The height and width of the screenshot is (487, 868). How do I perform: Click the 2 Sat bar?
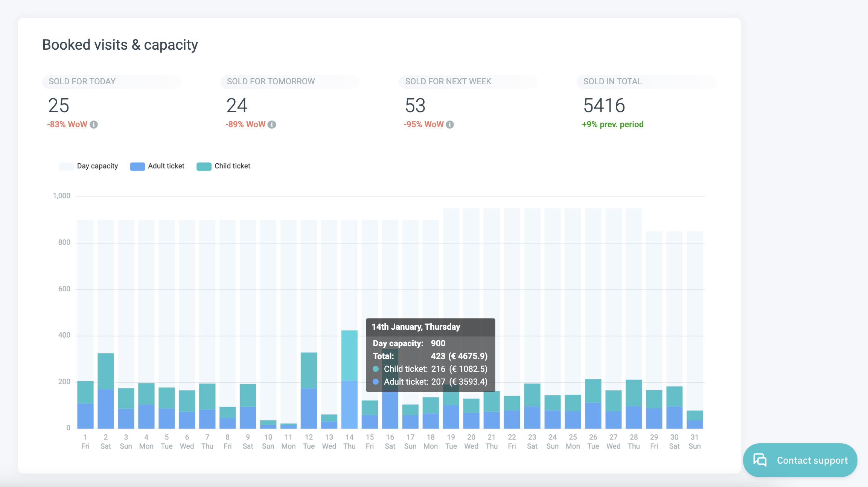pyautogui.click(x=106, y=391)
